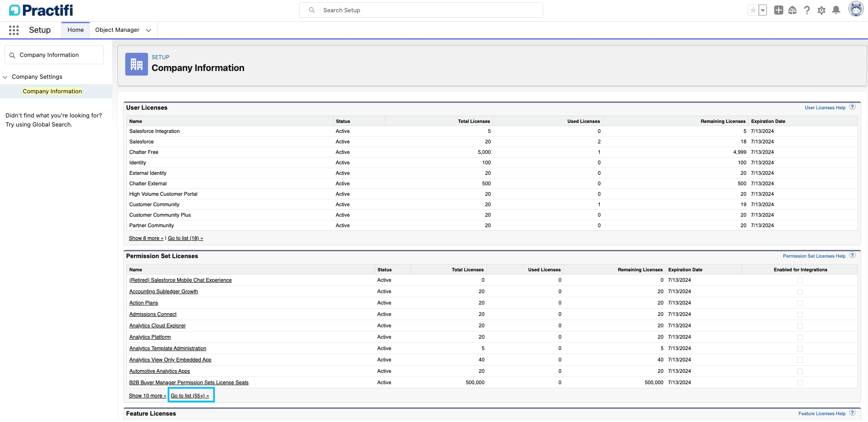Click the Enabled for Integrations column header
Image resolution: width=868 pixels, height=422 pixels.
pos(800,269)
